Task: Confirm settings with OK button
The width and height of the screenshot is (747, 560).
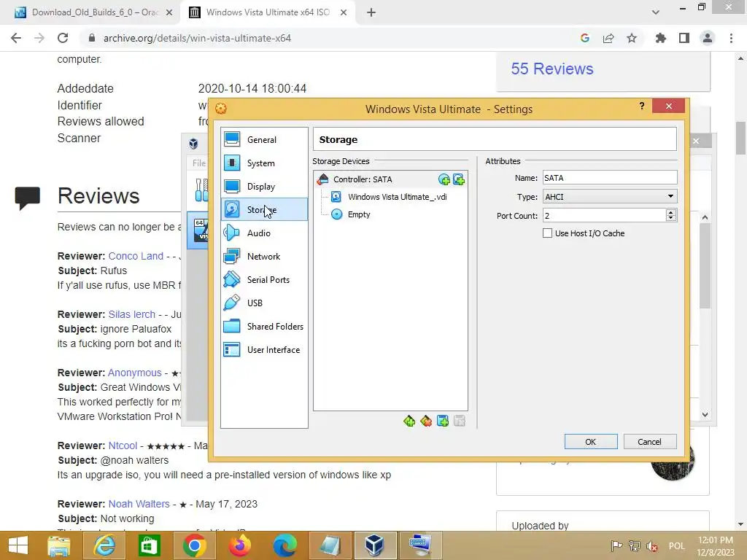Action: click(591, 441)
